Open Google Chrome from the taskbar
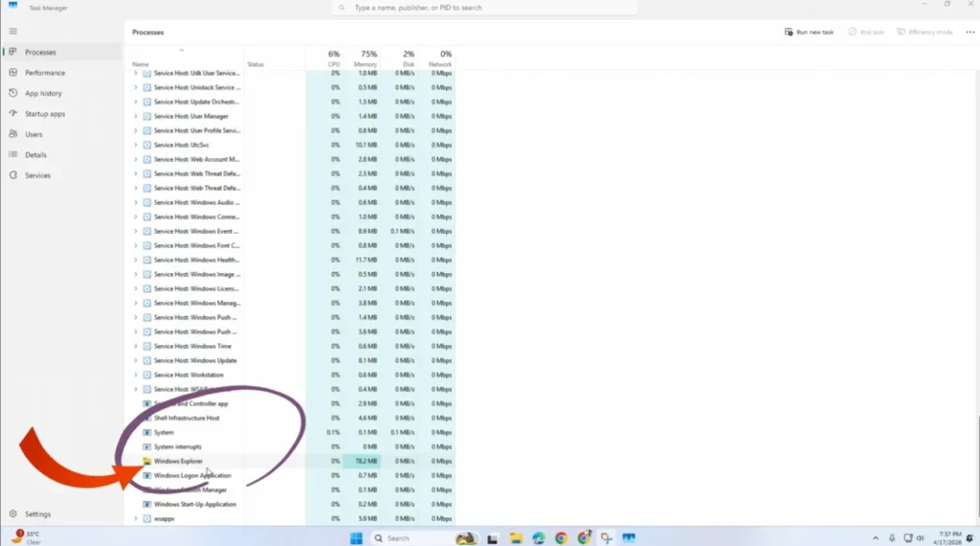The image size is (980, 546). click(x=561, y=538)
